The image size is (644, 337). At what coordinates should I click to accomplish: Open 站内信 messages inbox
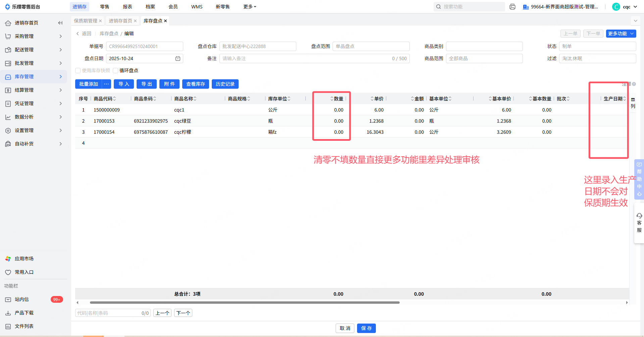tap(22, 299)
